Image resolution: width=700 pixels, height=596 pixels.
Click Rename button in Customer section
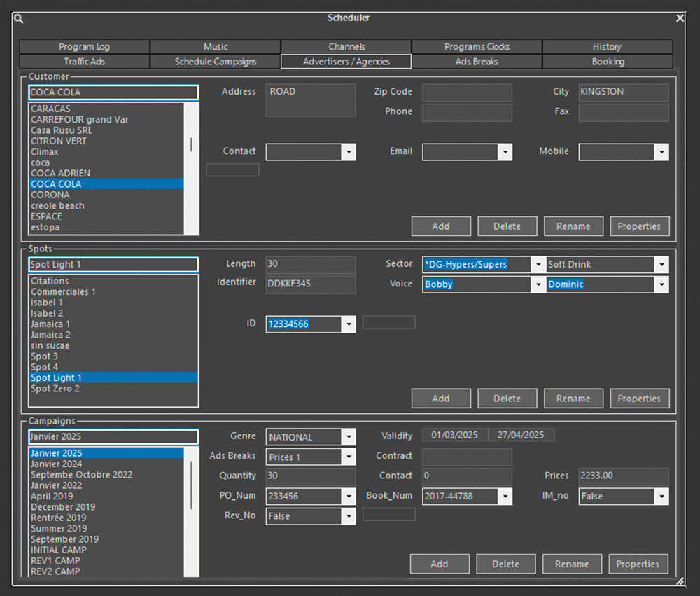pos(573,226)
